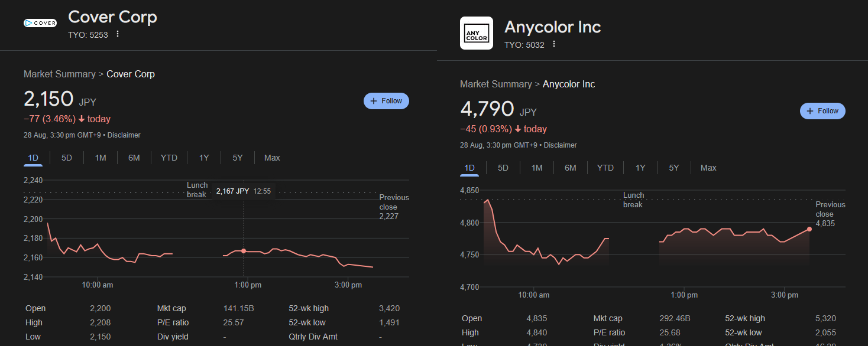
Task: Show 5Y range for Cover Corp
Action: (238, 158)
